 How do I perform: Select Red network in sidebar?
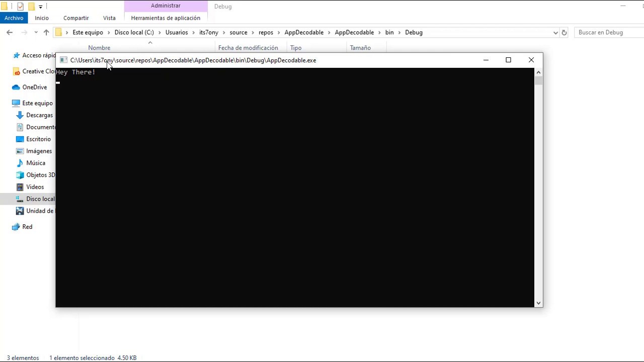[27, 227]
